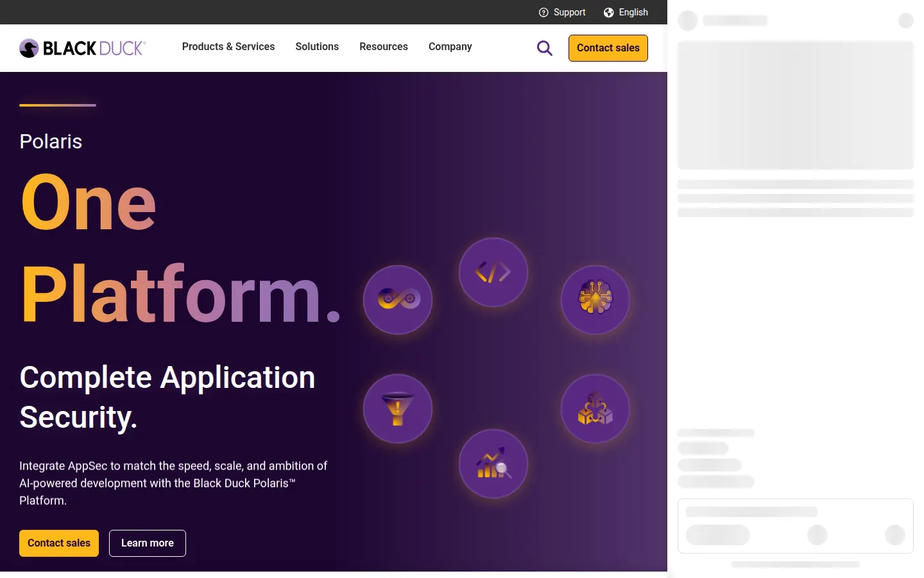Screen dimensions: 924x578
Task: Click the 'Polaris' heading text
Action: [x=51, y=141]
